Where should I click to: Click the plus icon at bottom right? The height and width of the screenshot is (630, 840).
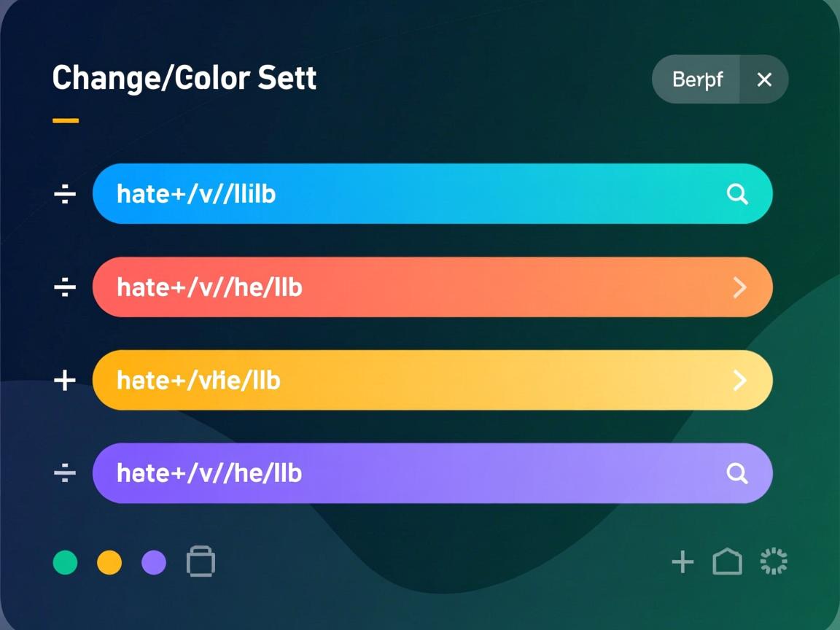point(682,562)
